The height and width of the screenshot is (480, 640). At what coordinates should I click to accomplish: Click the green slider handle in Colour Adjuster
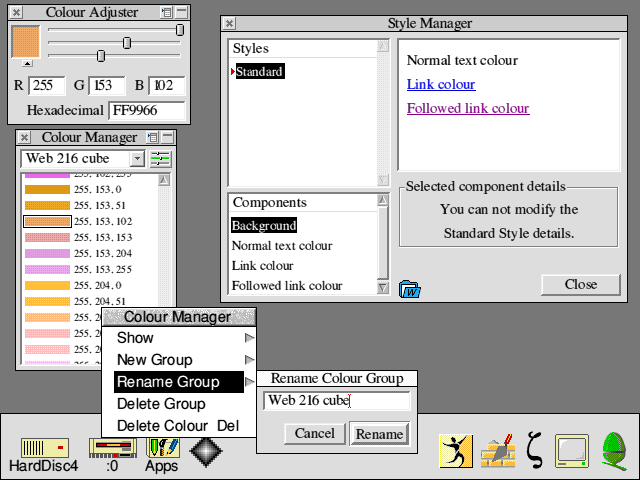point(127,42)
